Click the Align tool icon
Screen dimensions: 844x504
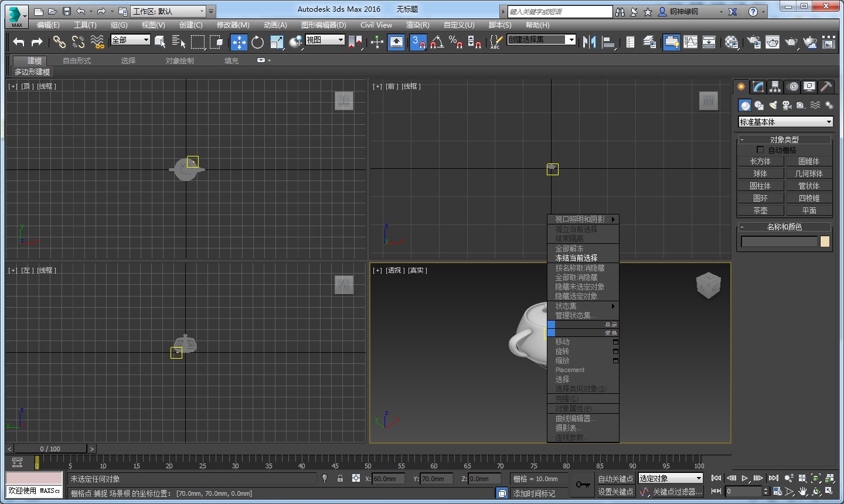(608, 42)
